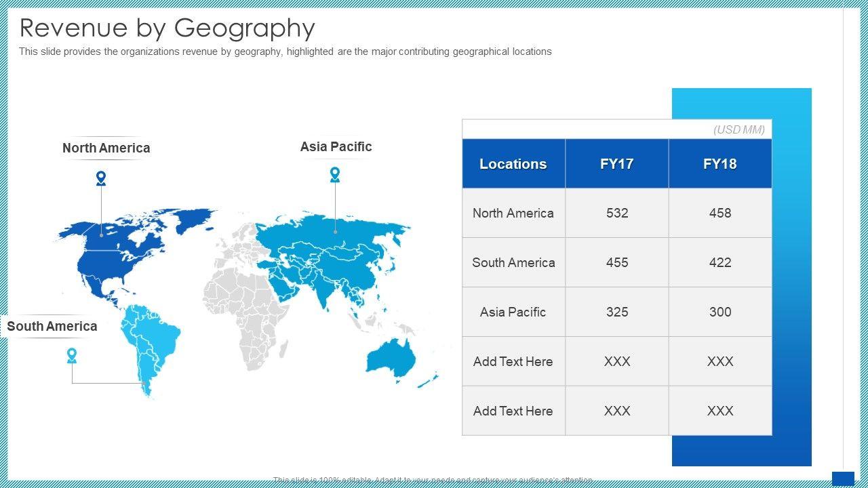868x488 pixels.
Task: Select the Australia map shape
Action: point(393,356)
